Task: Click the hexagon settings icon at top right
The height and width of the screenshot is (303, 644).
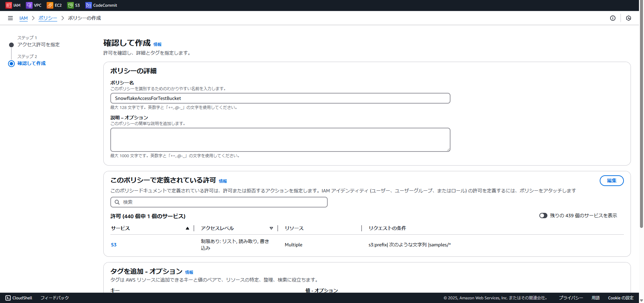Action: (x=629, y=18)
